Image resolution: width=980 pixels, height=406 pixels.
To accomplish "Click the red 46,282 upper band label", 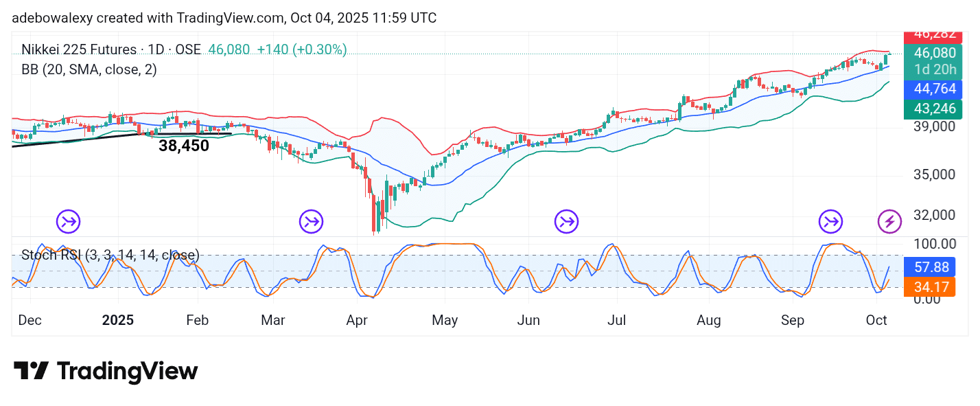I will point(933,35).
